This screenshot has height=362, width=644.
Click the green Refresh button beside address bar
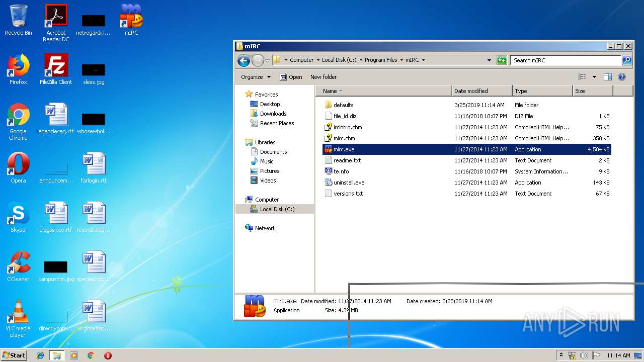502,60
